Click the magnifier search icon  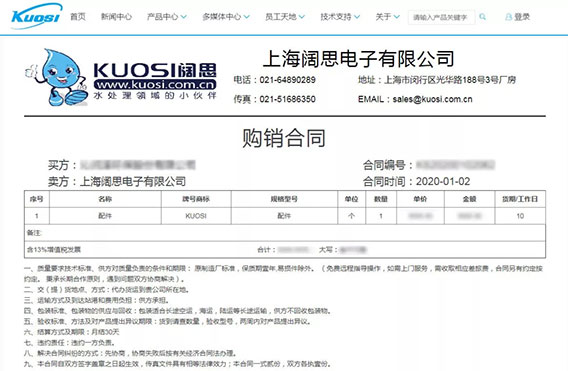(x=483, y=17)
